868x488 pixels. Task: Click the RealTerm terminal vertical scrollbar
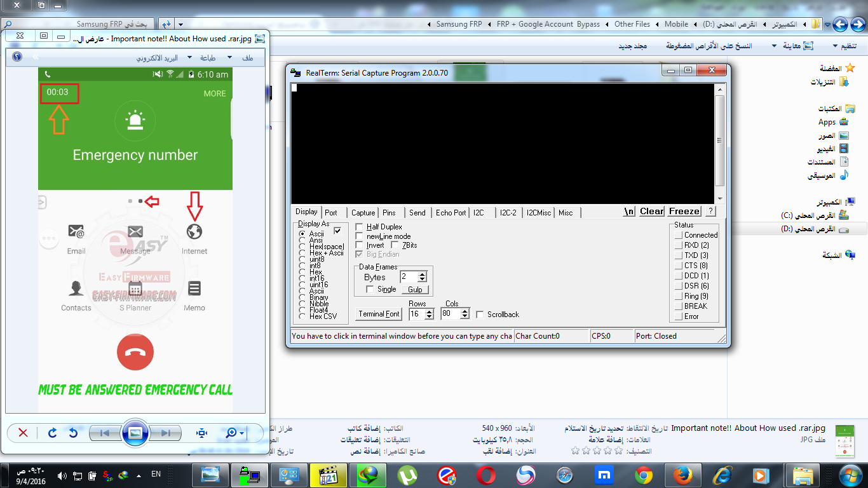719,144
